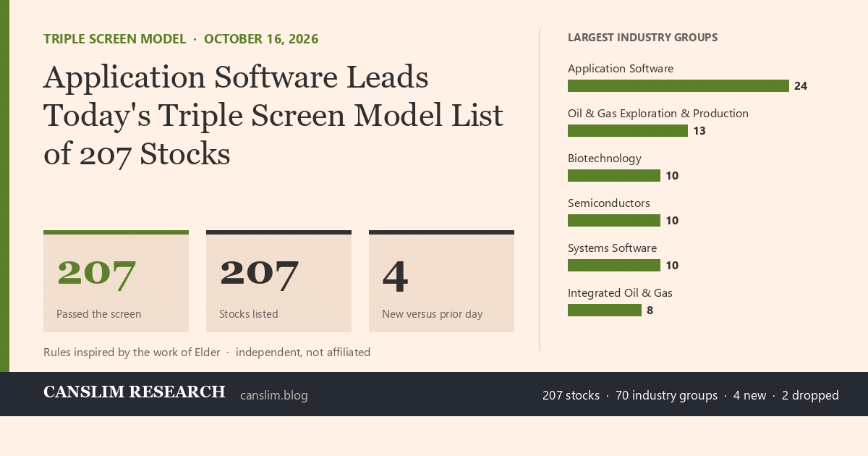Image resolution: width=868 pixels, height=456 pixels.
Task: Click the 'Systems Software' label
Action: [x=613, y=248]
